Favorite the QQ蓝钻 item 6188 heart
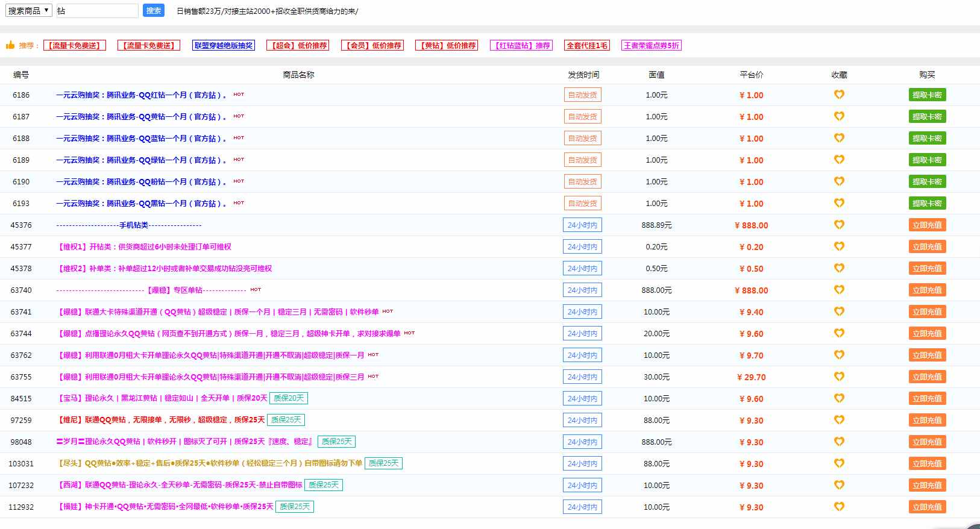 838,138
